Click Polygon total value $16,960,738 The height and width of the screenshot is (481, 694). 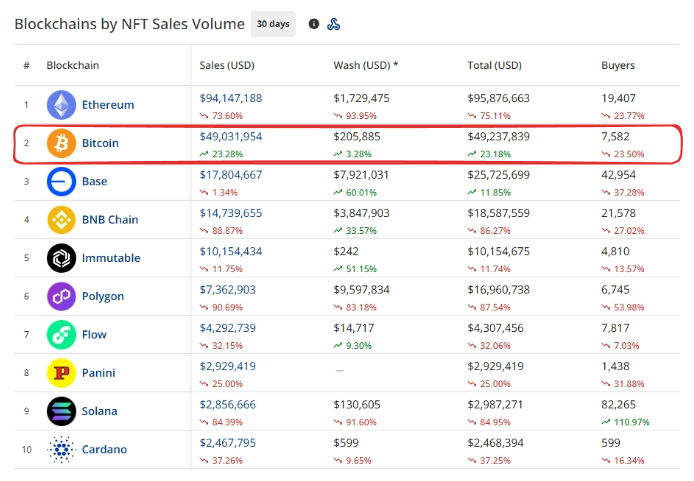499,289
